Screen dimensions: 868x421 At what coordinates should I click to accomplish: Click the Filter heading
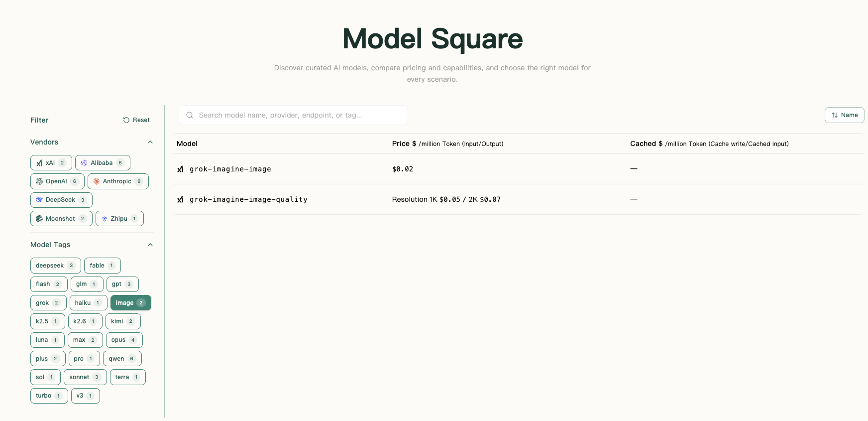39,120
